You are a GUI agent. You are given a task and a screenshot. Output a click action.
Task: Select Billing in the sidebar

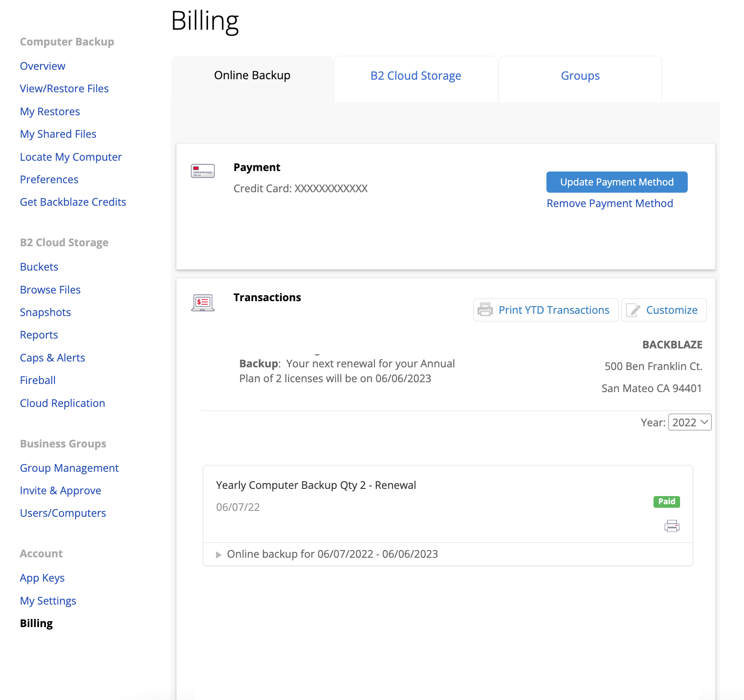click(x=36, y=623)
